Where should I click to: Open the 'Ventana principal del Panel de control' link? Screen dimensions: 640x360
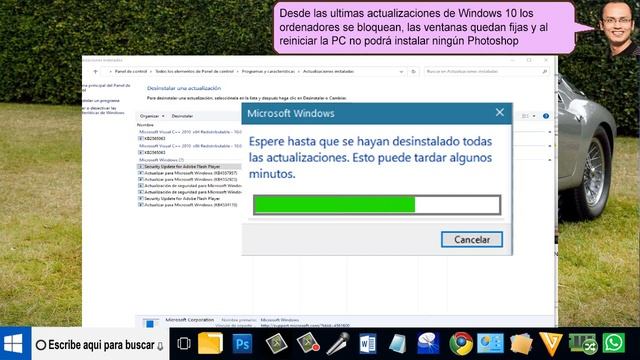click(107, 87)
